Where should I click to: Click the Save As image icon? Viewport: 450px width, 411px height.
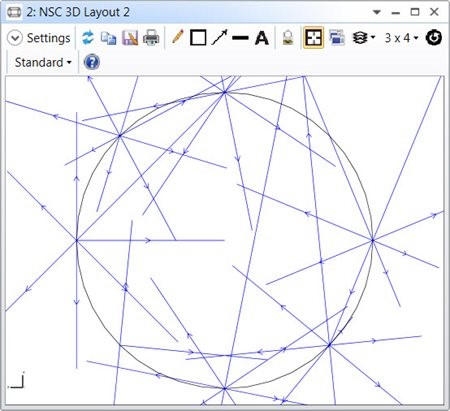pos(130,38)
